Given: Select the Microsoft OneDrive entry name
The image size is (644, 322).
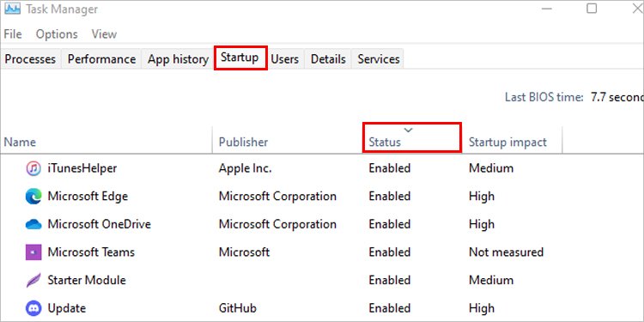Looking at the screenshot, I should tap(99, 224).
